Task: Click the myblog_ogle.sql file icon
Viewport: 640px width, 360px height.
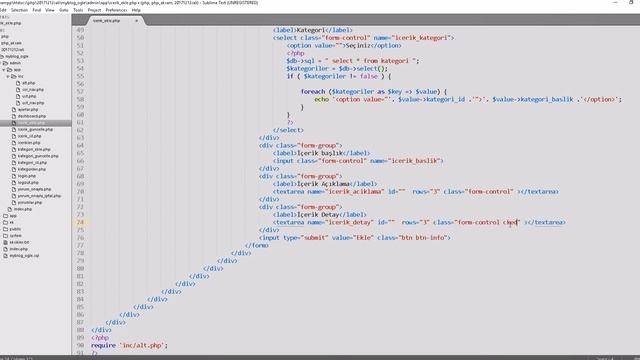Action: tap(6, 256)
